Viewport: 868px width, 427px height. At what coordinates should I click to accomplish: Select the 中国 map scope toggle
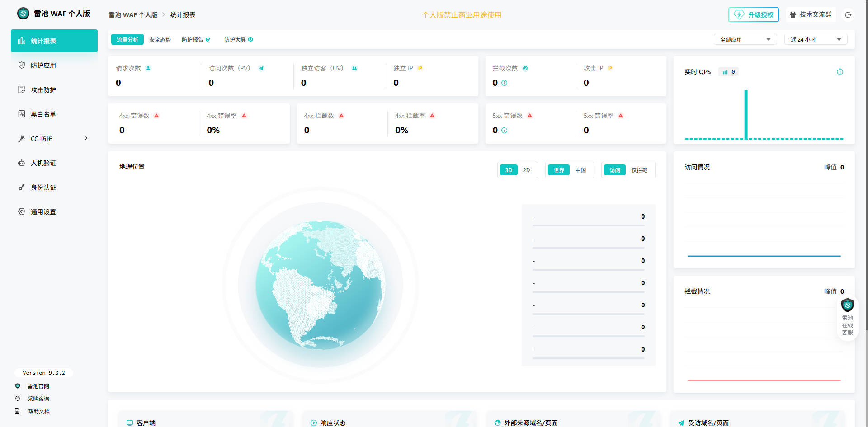[x=580, y=170]
